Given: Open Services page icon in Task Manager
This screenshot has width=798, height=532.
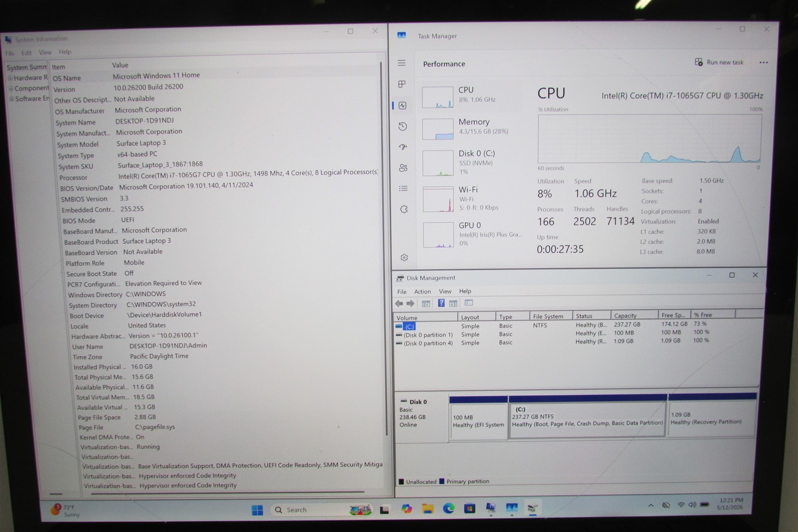Looking at the screenshot, I should coord(404,209).
